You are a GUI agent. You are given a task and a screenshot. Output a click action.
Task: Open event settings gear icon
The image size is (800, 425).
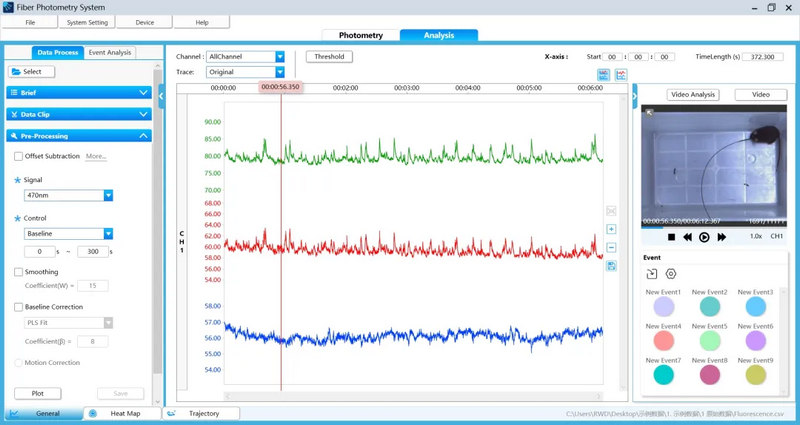point(671,274)
